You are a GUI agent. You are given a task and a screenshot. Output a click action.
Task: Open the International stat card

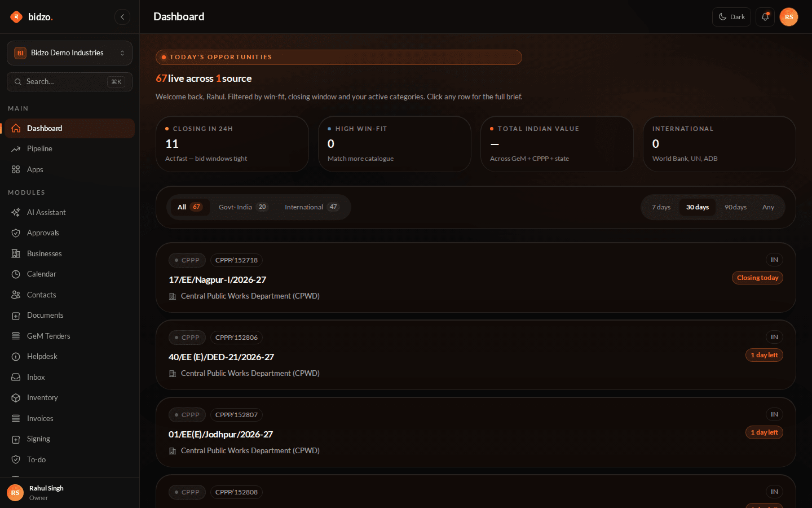[720, 144]
